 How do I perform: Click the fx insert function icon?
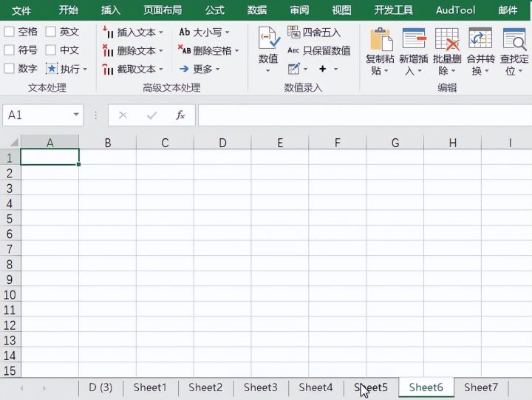(180, 115)
